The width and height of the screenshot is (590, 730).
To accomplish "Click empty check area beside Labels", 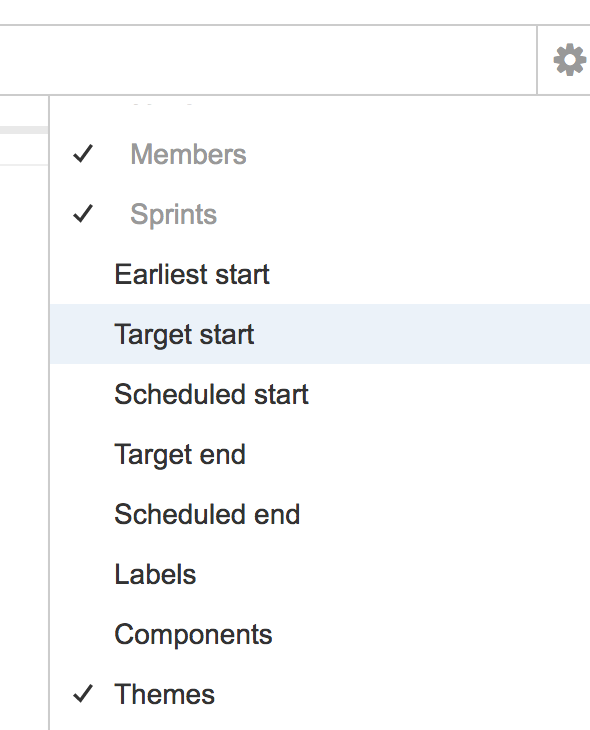I will 83,574.
